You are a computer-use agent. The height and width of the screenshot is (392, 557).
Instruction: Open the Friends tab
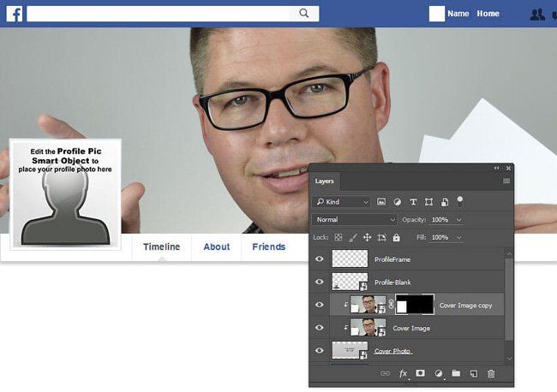(x=269, y=246)
